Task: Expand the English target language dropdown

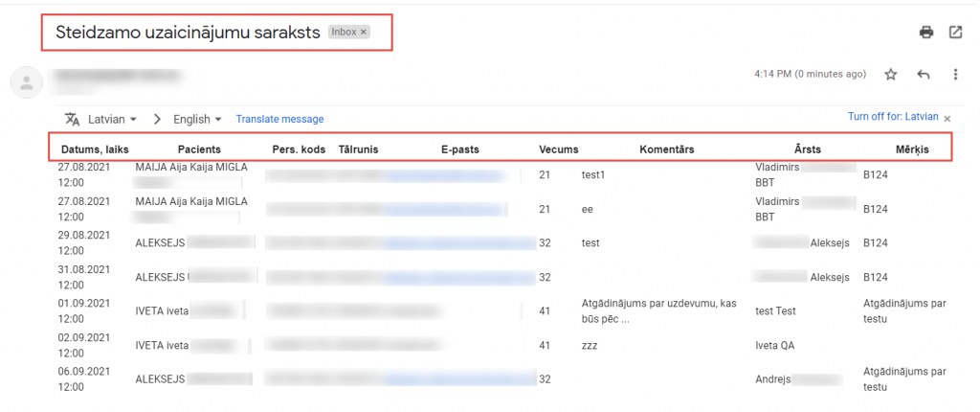Action: 197,119
